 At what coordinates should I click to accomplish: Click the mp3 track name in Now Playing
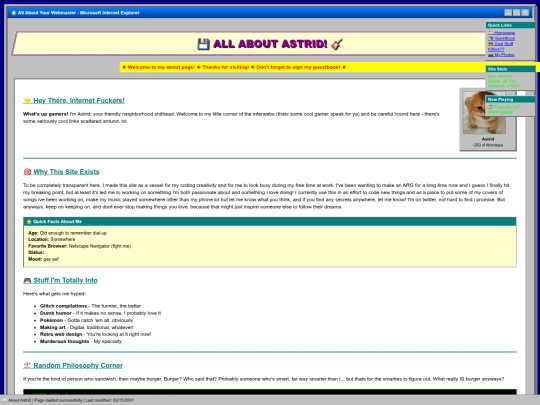(507, 107)
